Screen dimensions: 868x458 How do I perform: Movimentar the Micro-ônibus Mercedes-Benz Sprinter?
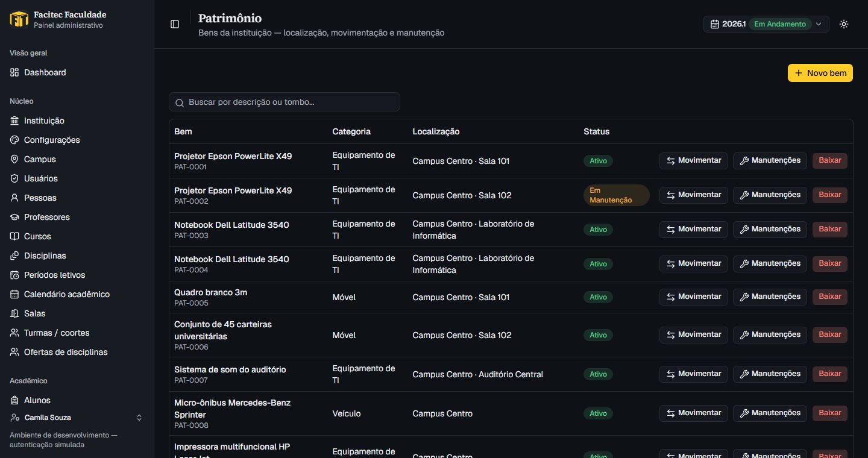694,413
